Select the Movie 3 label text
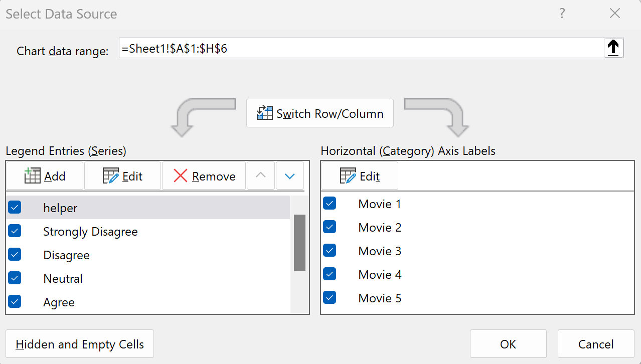This screenshot has height=364, width=641. pyautogui.click(x=380, y=251)
